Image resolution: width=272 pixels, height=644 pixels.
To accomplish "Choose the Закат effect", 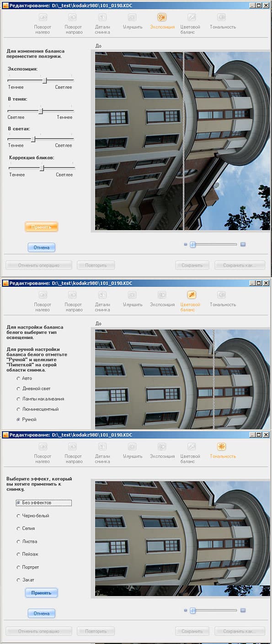I will tap(18, 580).
